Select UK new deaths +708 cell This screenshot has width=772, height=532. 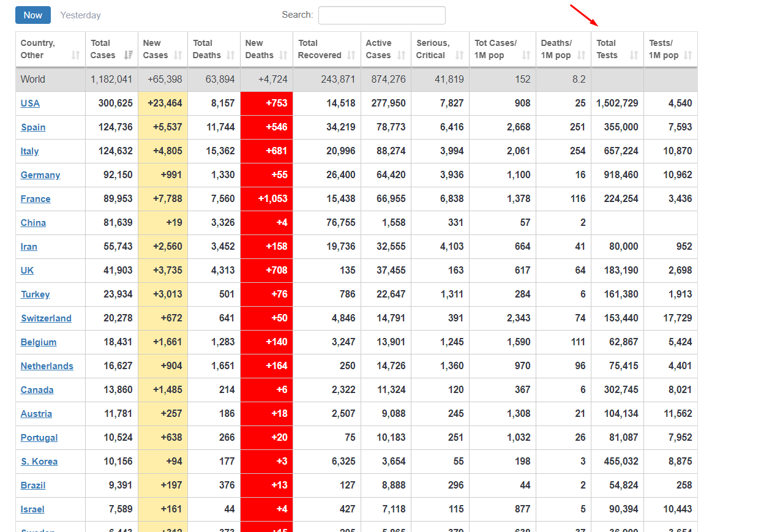pyautogui.click(x=266, y=270)
